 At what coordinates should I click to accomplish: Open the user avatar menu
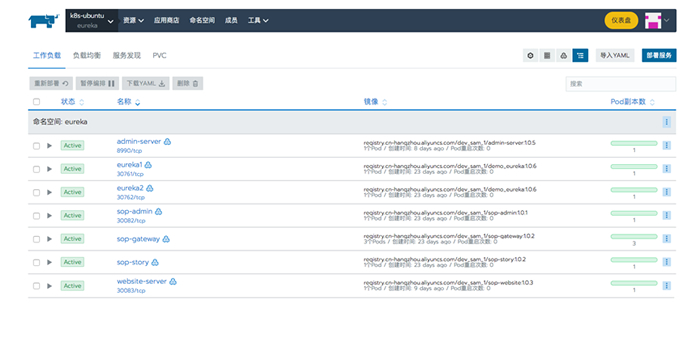(x=657, y=21)
